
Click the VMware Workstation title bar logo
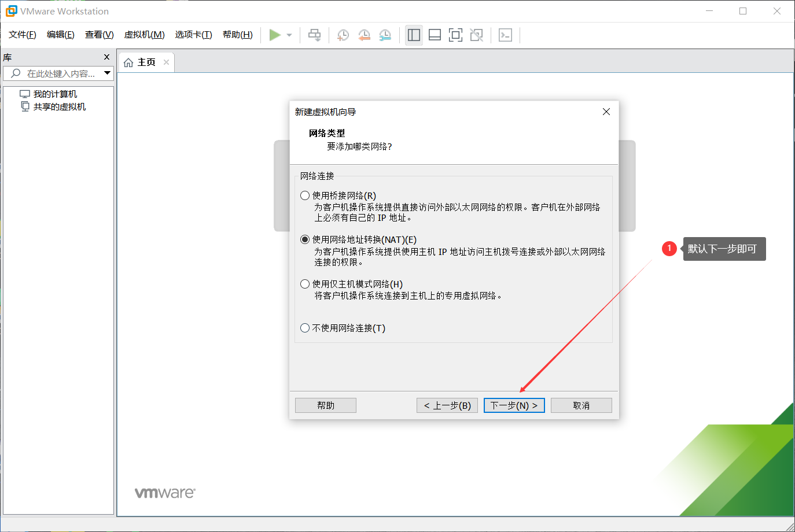(11, 11)
